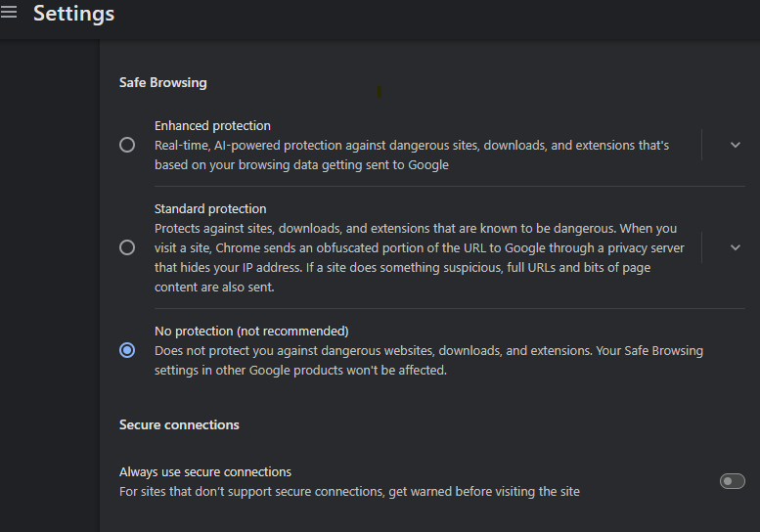Click the No protection radio button
This screenshot has height=532, width=760.
127,350
